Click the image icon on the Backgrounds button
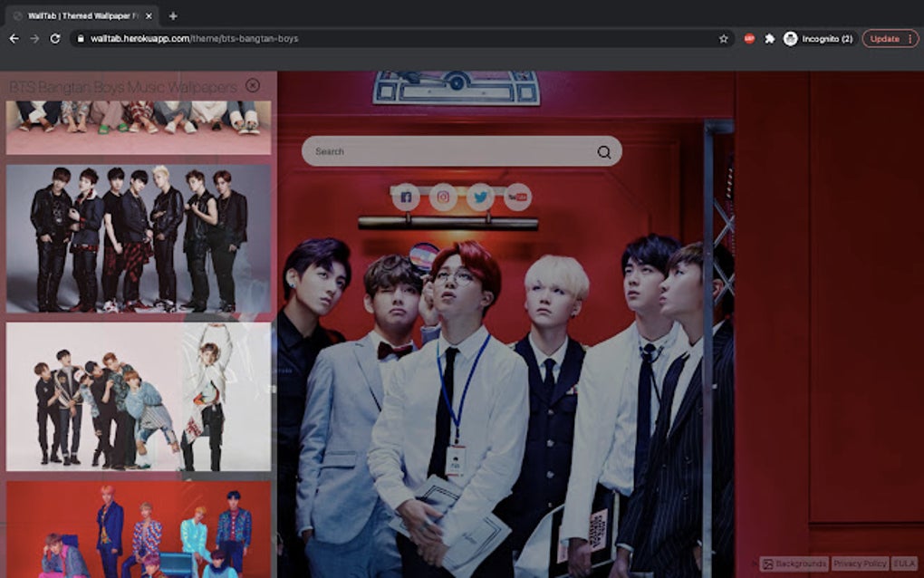 point(769,563)
